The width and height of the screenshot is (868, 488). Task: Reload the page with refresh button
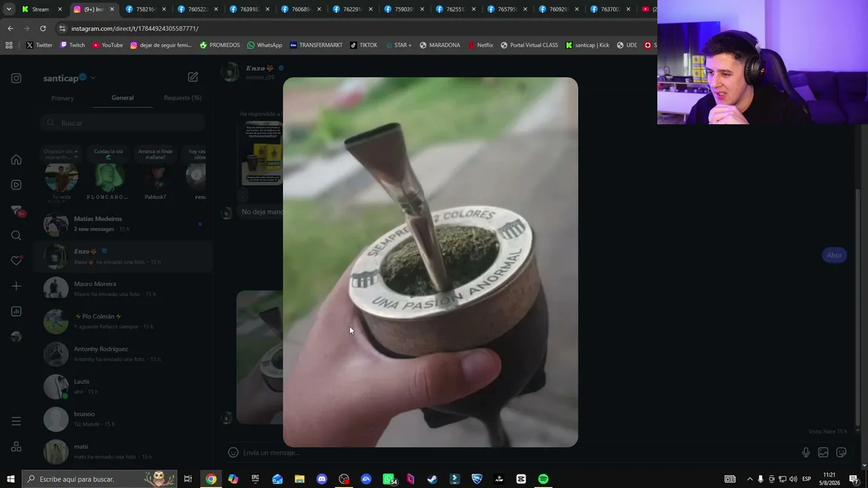point(43,28)
